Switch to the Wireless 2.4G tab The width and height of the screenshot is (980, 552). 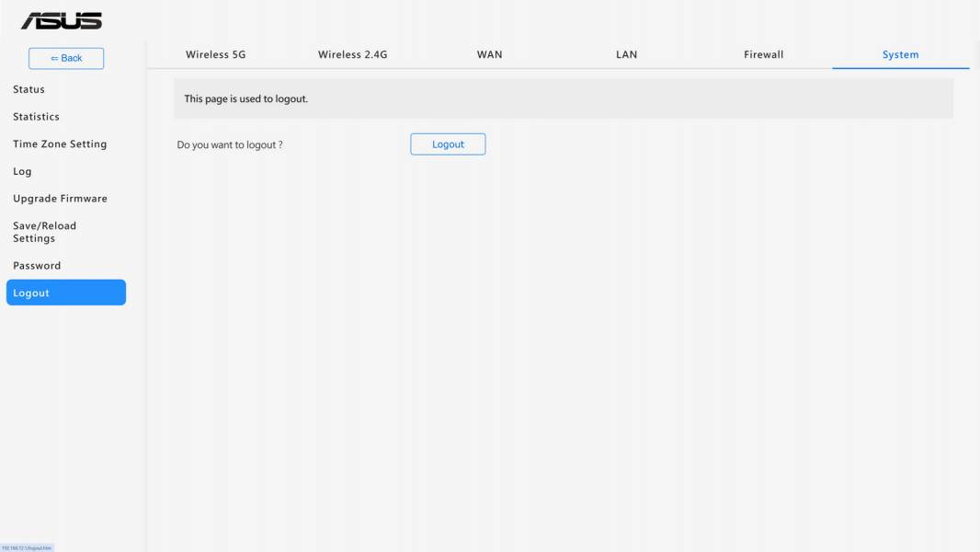(x=352, y=54)
